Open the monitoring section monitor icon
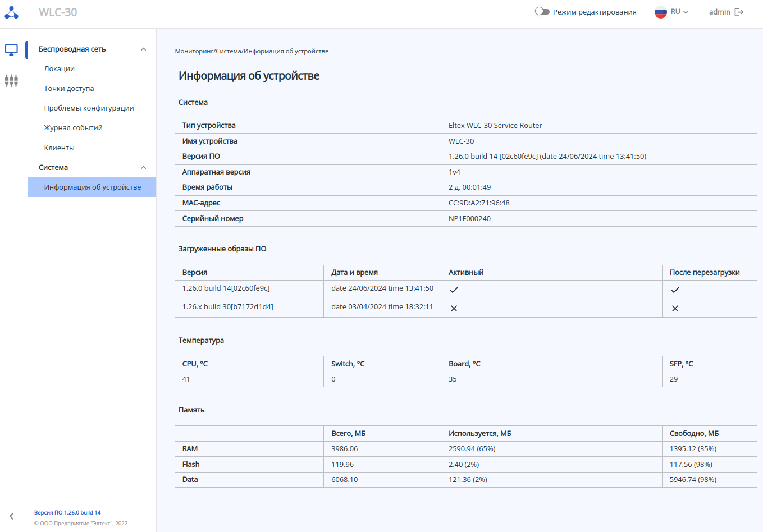The height and width of the screenshot is (532, 763). [x=11, y=49]
